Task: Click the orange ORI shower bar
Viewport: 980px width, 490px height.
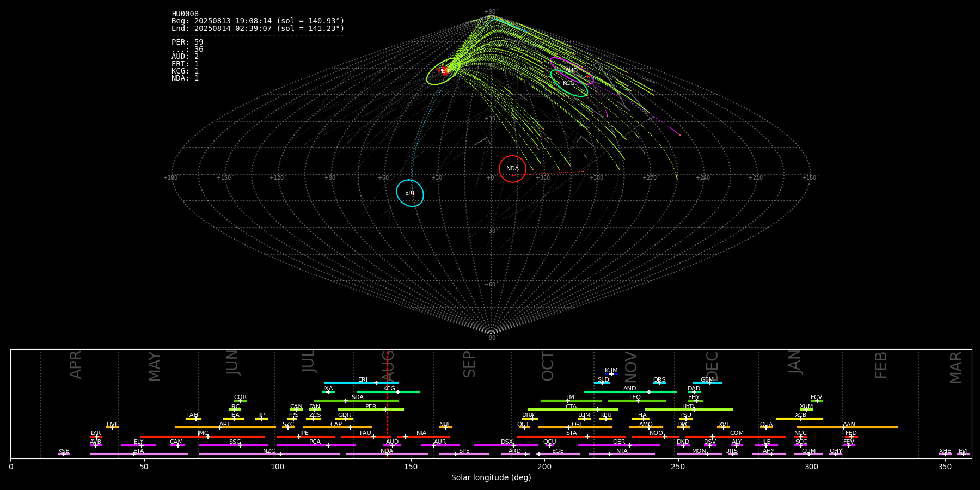Action: tap(575, 427)
